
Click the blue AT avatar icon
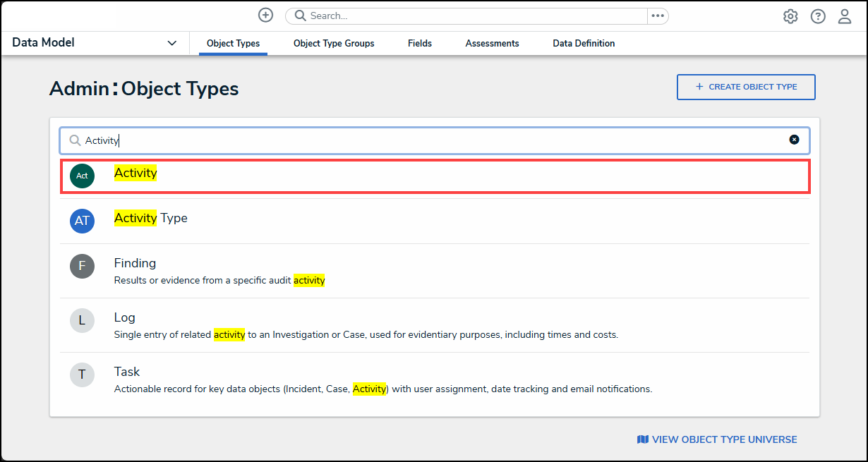pyautogui.click(x=82, y=221)
